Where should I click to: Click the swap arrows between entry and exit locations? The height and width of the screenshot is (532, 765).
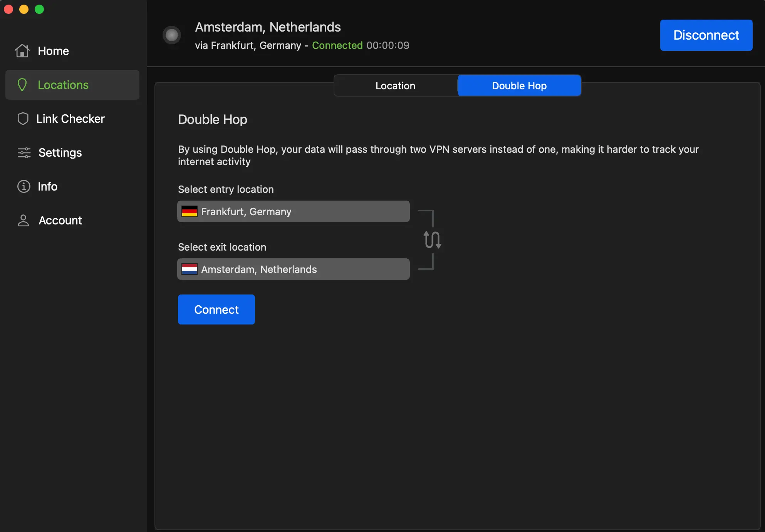pyautogui.click(x=432, y=239)
